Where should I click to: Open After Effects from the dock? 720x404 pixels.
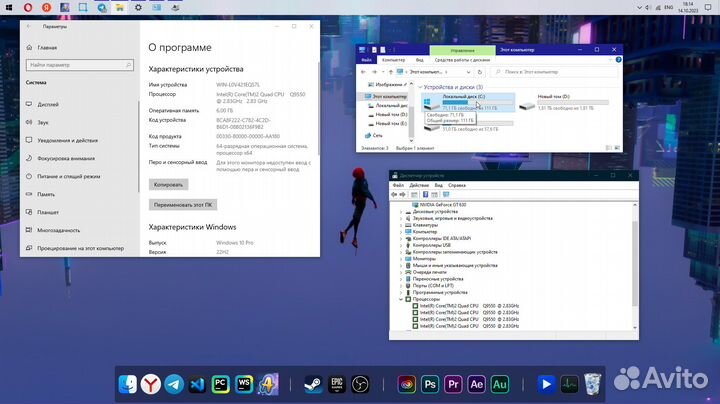476,384
